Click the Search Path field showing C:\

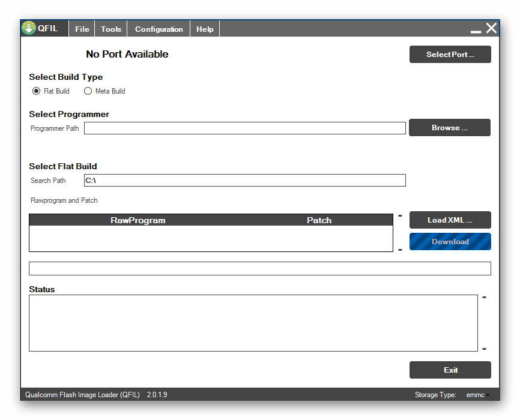tap(245, 181)
